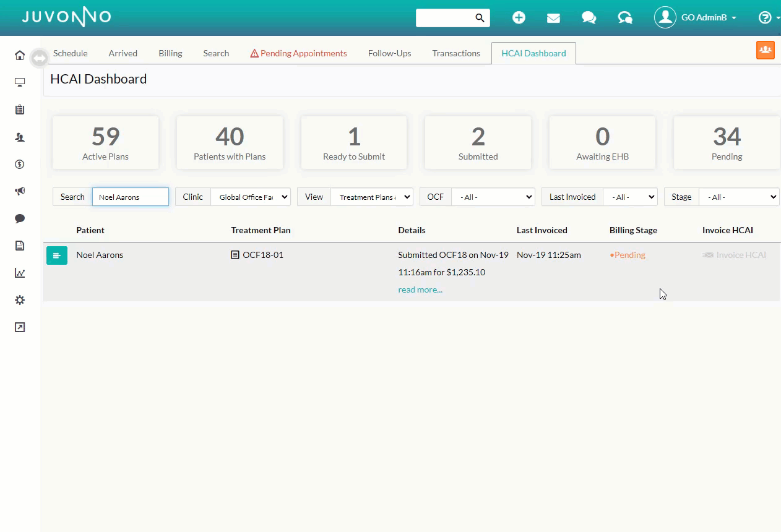Viewport: 781px width, 532px height.
Task: Click the Treatment Plan column header
Action: click(x=261, y=230)
